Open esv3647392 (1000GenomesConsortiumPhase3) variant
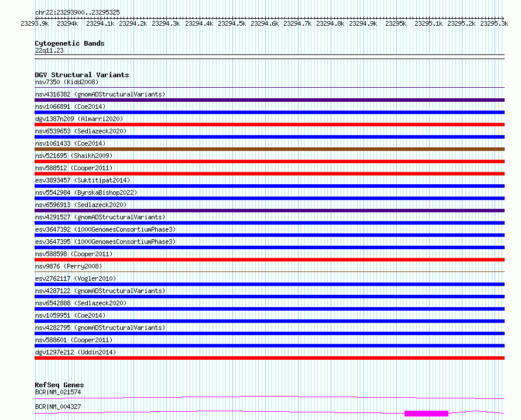The width and height of the screenshot is (521, 420). 105,229
